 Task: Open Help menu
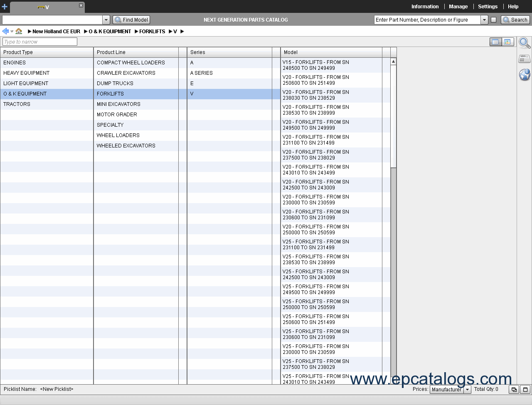[x=513, y=7]
